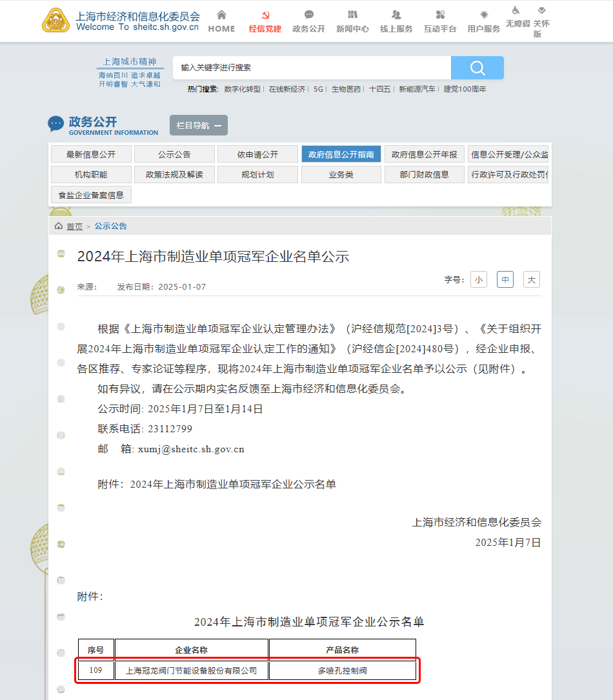The height and width of the screenshot is (700, 613).
Task: Open the 依申请公开 tab
Action: (x=257, y=154)
